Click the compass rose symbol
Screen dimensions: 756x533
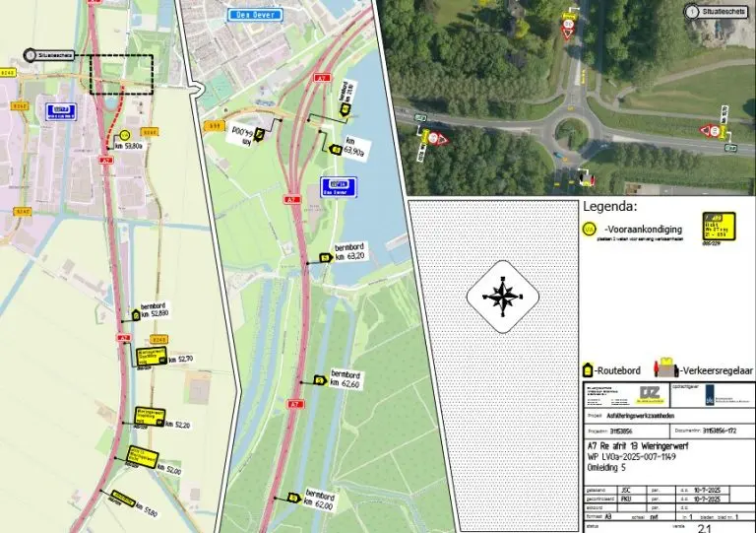[503, 297]
